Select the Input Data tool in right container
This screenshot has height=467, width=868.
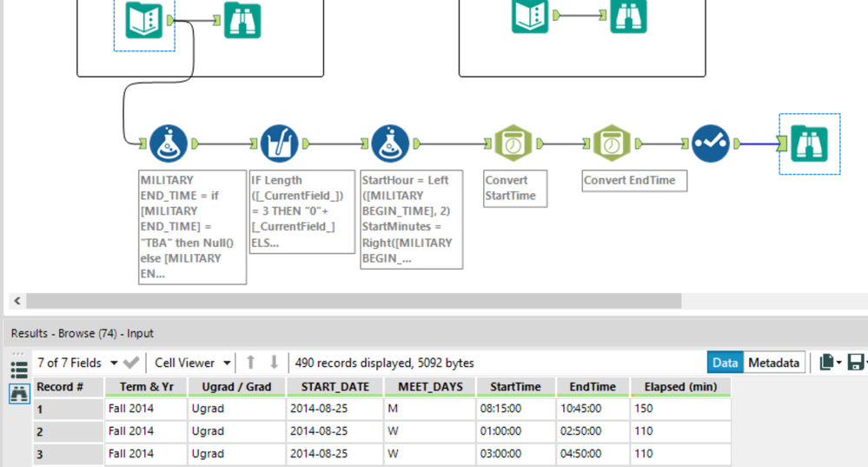530,16
